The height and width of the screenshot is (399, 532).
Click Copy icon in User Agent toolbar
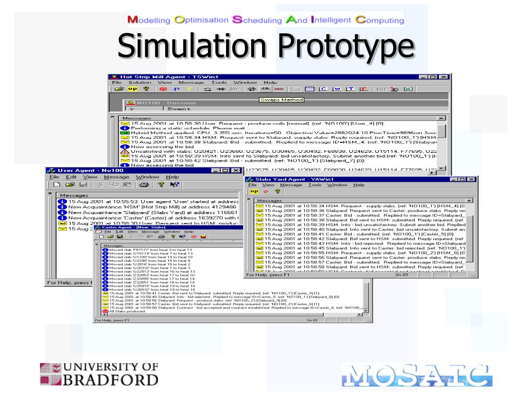pyautogui.click(x=114, y=184)
